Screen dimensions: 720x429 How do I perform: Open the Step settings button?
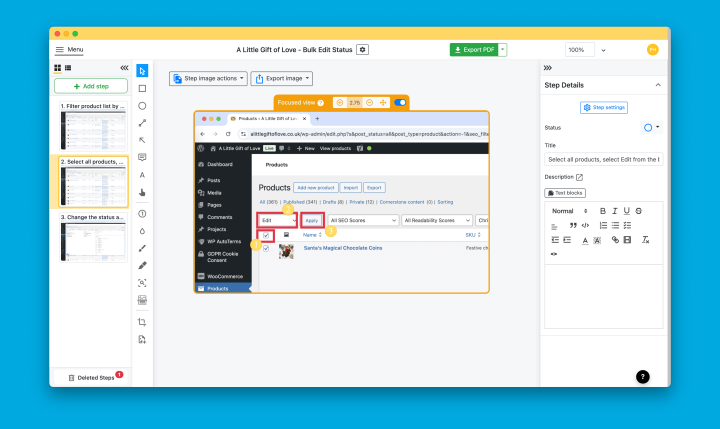(x=604, y=107)
